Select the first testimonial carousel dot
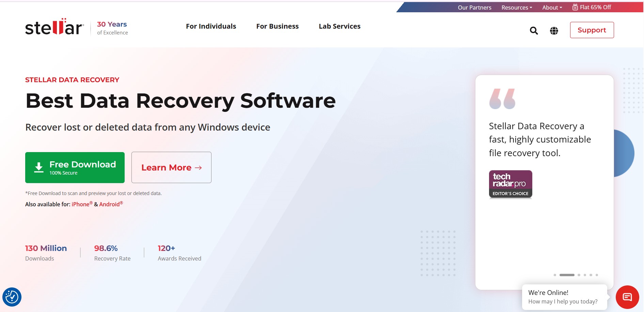The image size is (644, 312). tap(555, 275)
